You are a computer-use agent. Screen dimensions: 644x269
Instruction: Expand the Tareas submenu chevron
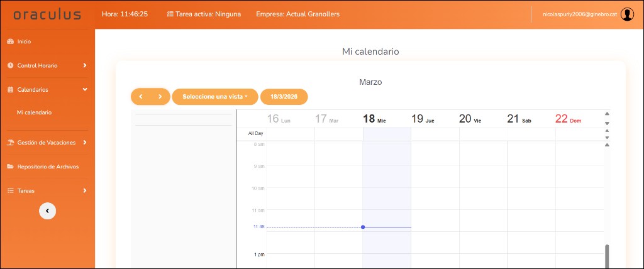click(85, 190)
